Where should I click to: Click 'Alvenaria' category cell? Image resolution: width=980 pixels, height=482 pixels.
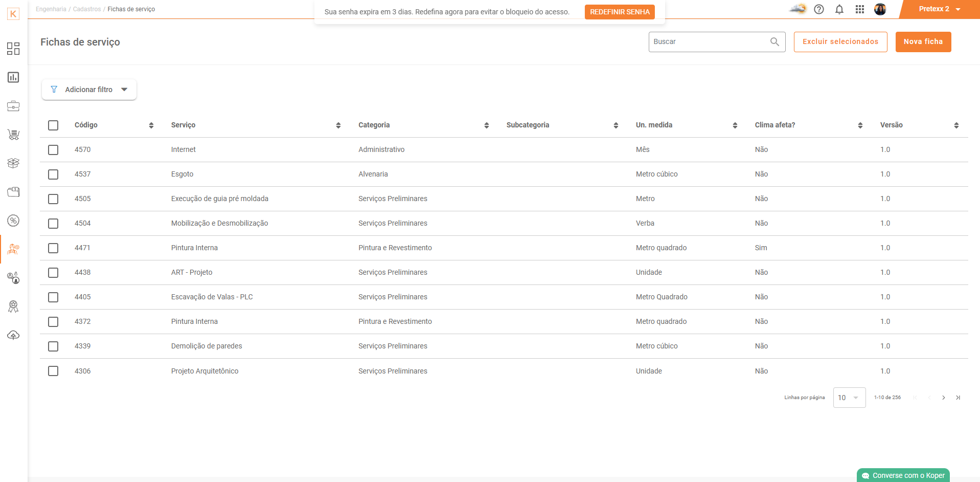[373, 174]
